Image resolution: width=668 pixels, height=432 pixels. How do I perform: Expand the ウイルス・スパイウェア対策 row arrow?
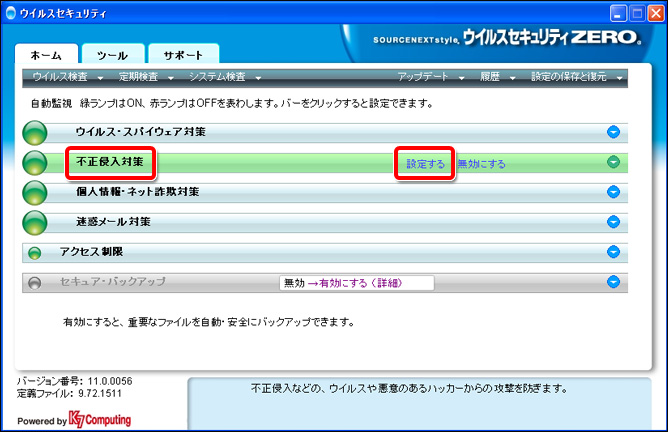[613, 132]
